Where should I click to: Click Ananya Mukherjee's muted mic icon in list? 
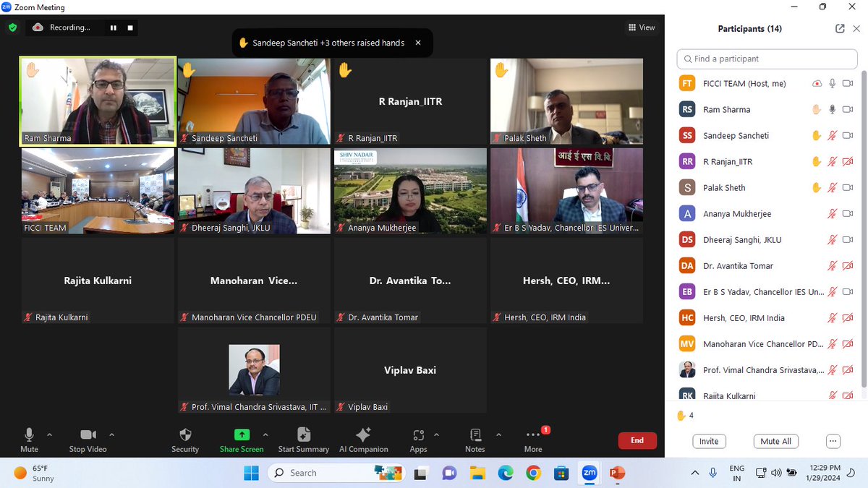(833, 214)
